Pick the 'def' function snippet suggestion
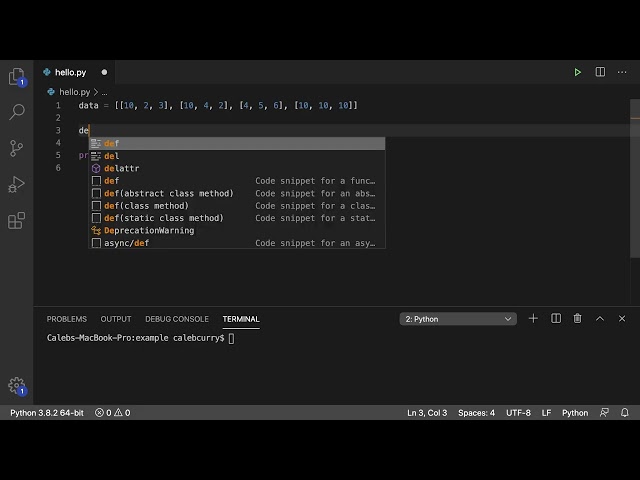 pos(237,181)
